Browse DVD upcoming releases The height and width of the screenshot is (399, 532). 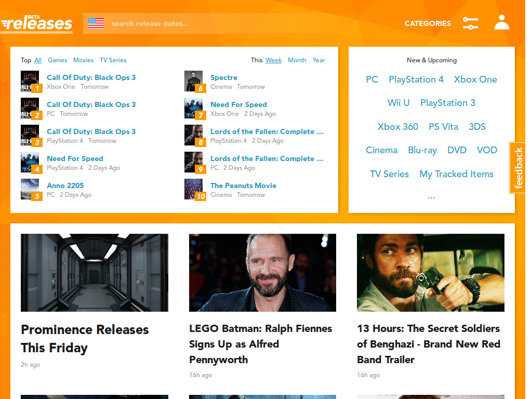pos(457,150)
